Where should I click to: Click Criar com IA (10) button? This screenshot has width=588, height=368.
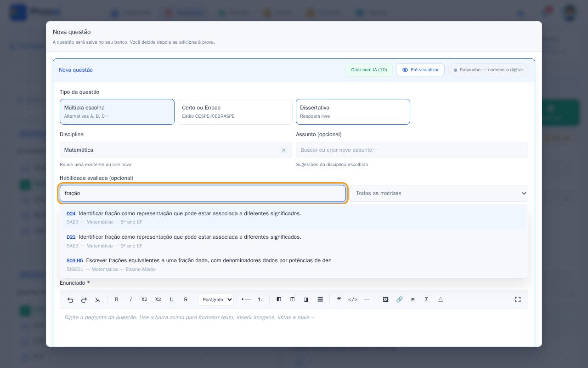coord(369,70)
